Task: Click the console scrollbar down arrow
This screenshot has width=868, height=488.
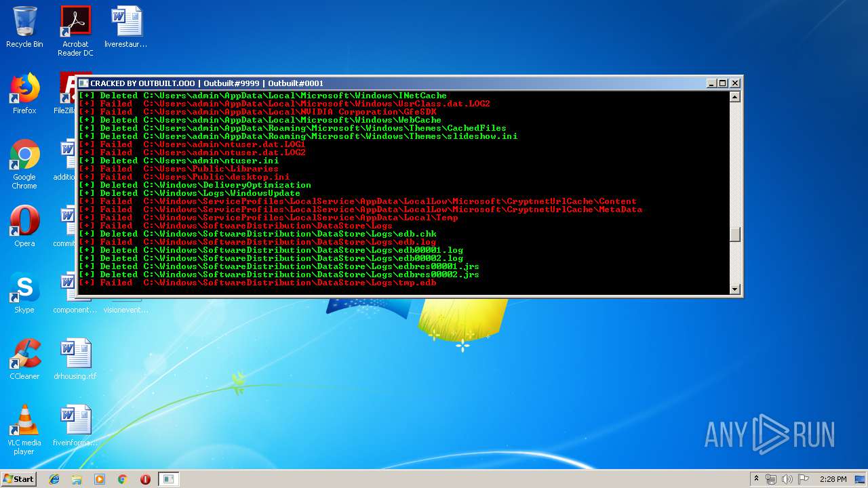Action: tap(734, 289)
